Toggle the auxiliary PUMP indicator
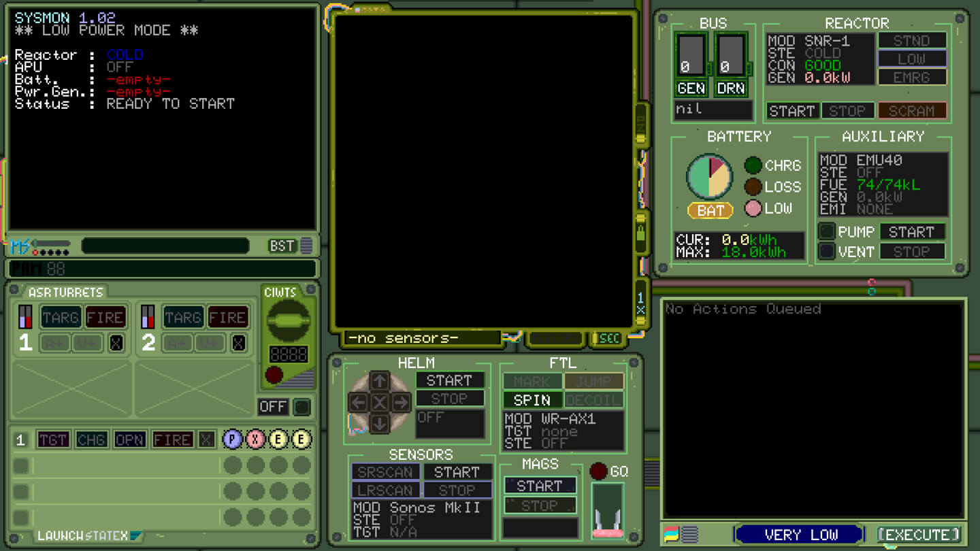Image resolution: width=980 pixels, height=551 pixels. [x=826, y=232]
